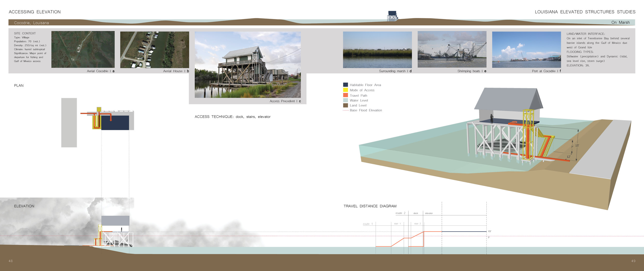
Task: Click the 'Water Level' legend label
Action: (x=359, y=100)
